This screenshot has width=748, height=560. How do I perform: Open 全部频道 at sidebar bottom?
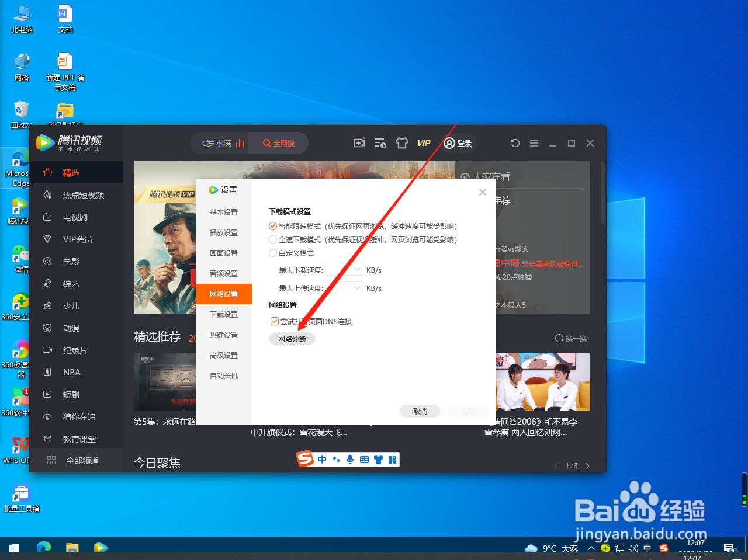[77, 461]
